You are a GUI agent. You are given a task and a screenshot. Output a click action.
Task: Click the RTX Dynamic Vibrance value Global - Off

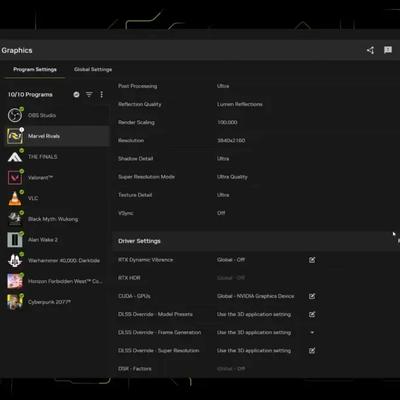(x=231, y=260)
